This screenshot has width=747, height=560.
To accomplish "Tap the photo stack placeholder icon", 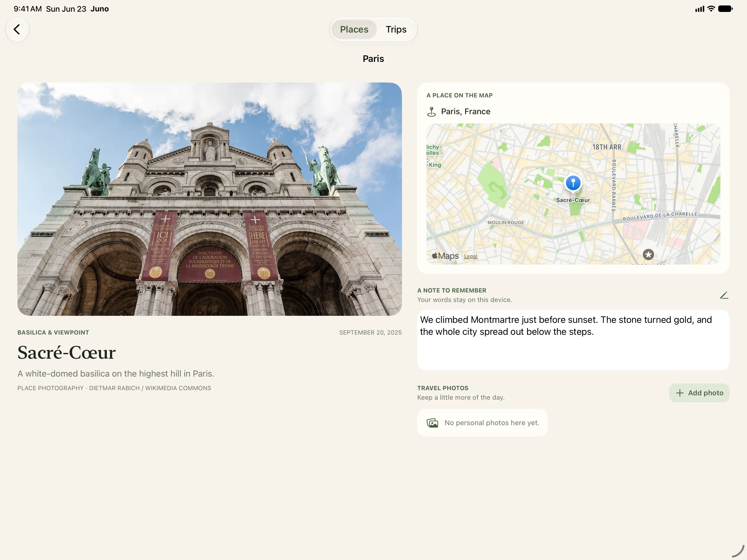I will click(x=432, y=423).
